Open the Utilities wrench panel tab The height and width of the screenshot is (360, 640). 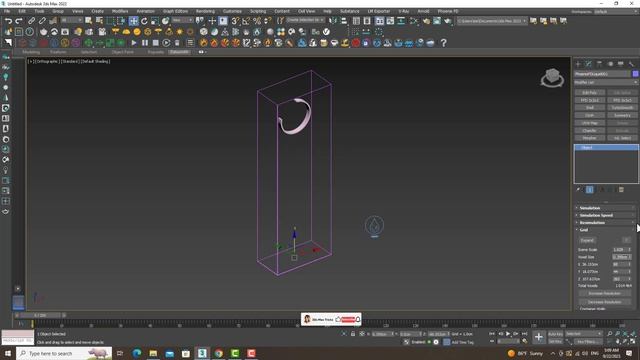pos(631,64)
